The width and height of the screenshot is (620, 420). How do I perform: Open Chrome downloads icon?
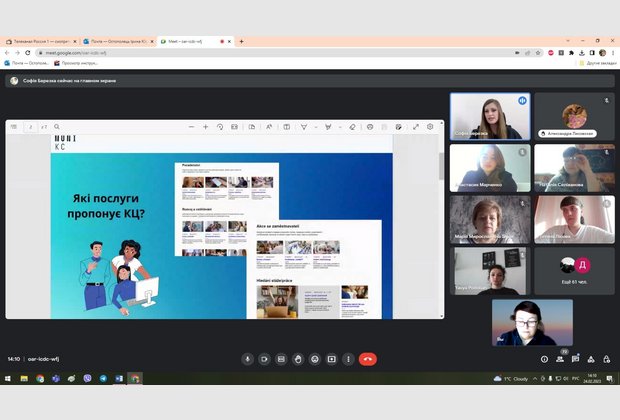point(582,53)
